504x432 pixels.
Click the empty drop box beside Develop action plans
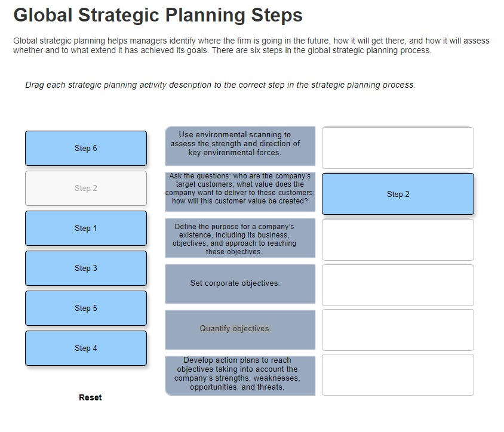398,375
